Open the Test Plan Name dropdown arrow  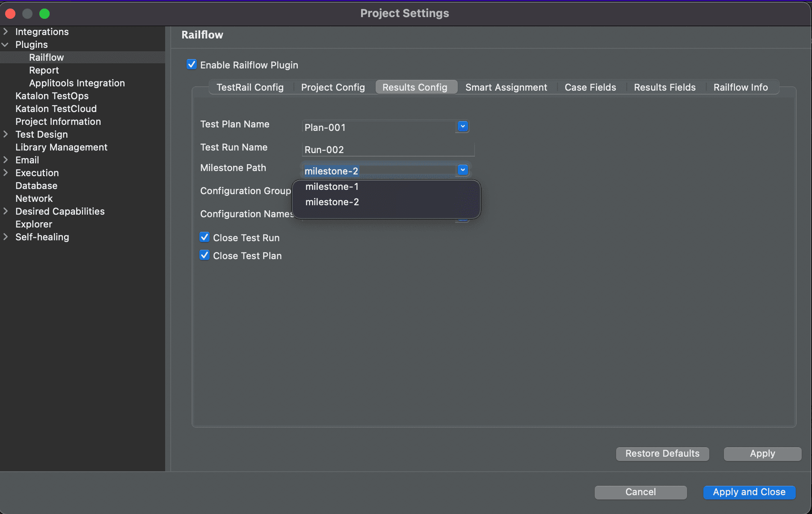[462, 127]
